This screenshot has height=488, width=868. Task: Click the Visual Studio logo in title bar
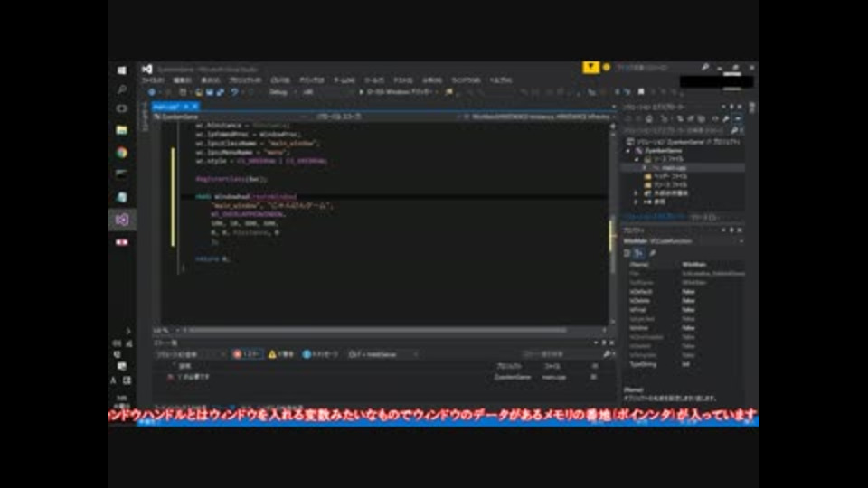tap(146, 70)
